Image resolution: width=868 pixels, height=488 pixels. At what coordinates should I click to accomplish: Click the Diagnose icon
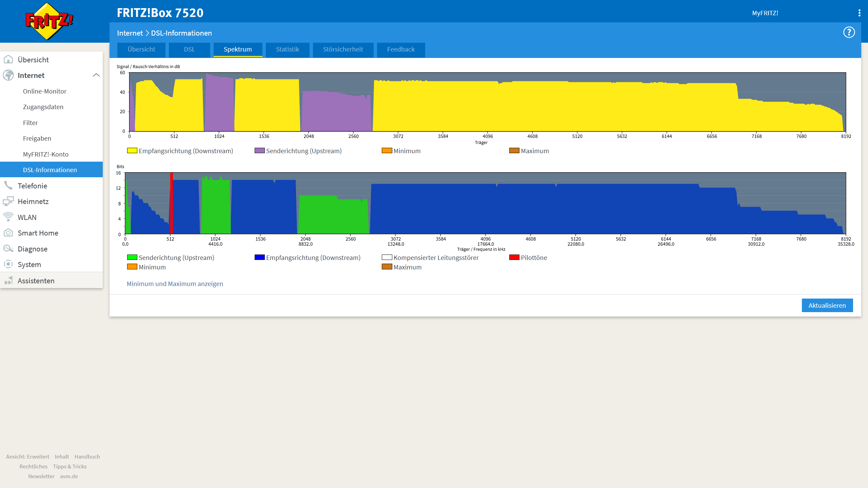coord(8,249)
